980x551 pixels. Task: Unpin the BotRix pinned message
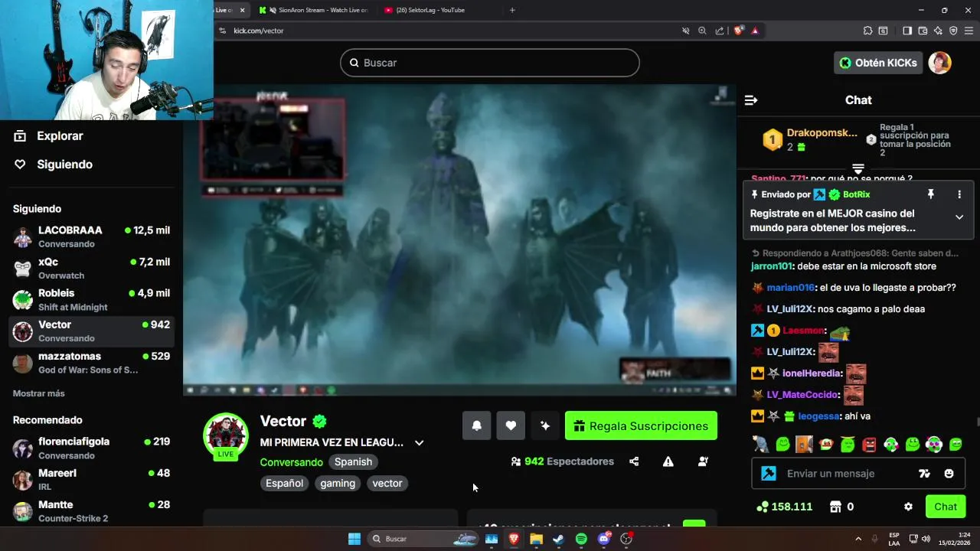[x=931, y=194]
